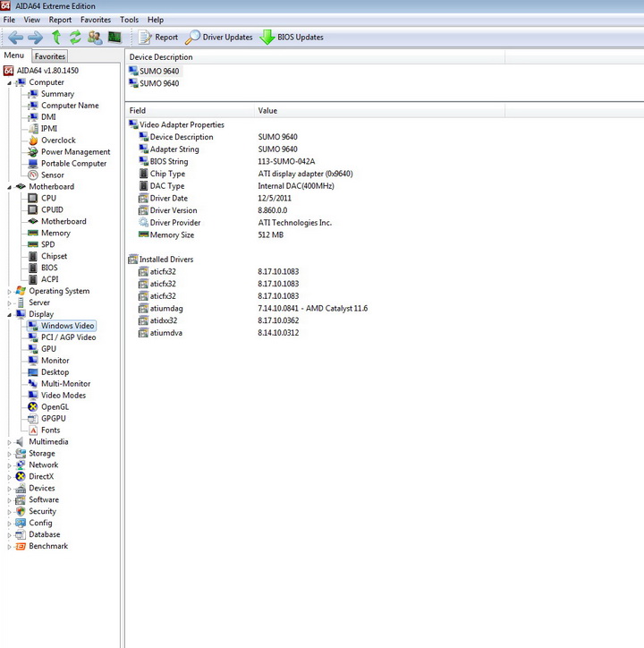This screenshot has height=648, width=644.
Task: Open the PCI / AGP Video item
Action: point(68,337)
